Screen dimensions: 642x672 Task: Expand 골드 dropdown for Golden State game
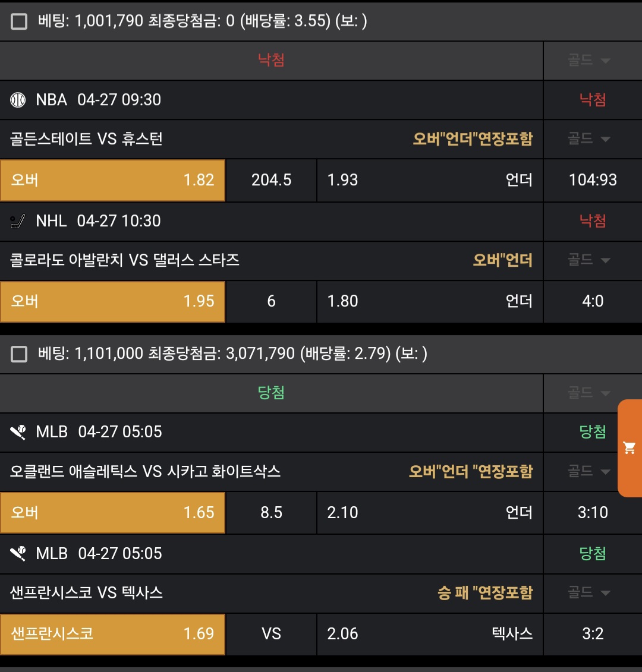coord(588,139)
